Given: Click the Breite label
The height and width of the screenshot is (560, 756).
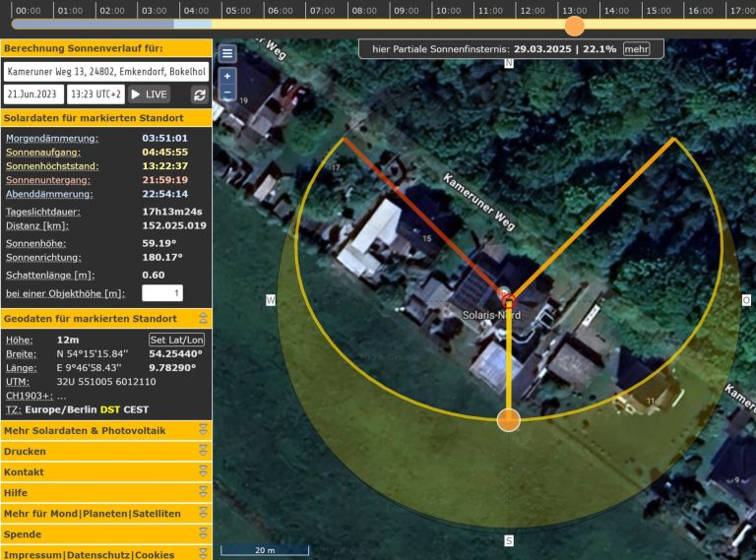Looking at the screenshot, I should click(22, 353).
